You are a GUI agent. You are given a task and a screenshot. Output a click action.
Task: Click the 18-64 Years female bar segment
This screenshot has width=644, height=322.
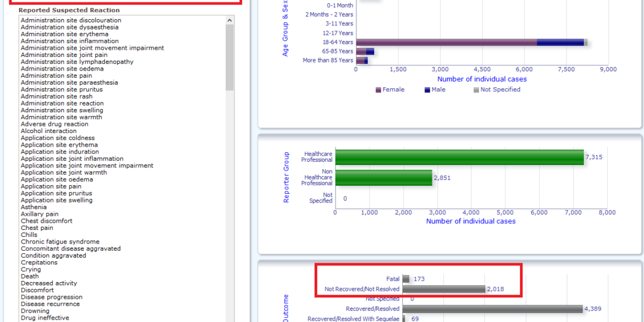pyautogui.click(x=446, y=42)
